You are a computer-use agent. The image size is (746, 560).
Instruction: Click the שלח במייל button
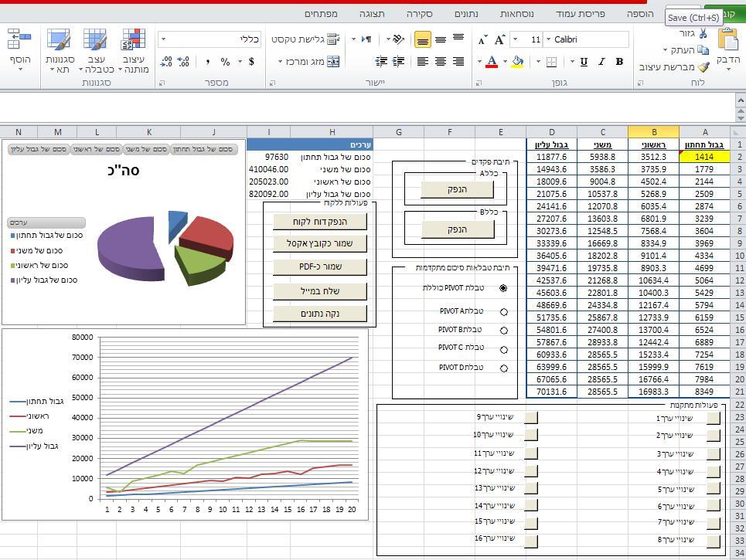pos(320,291)
